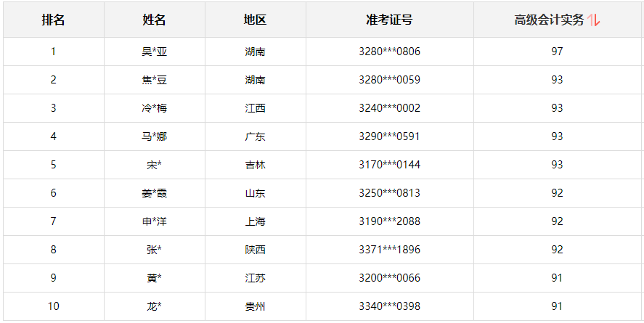Select the 姓名 column header
644x323 pixels.
tap(154, 20)
